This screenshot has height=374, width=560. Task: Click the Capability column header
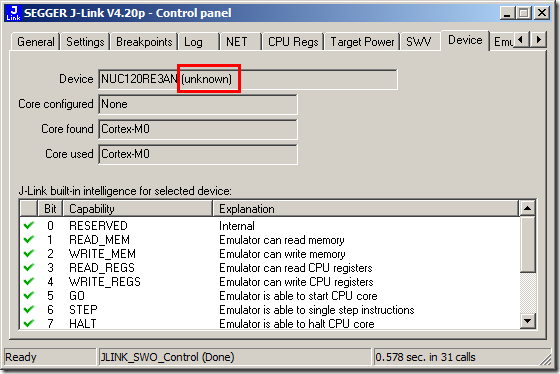138,209
